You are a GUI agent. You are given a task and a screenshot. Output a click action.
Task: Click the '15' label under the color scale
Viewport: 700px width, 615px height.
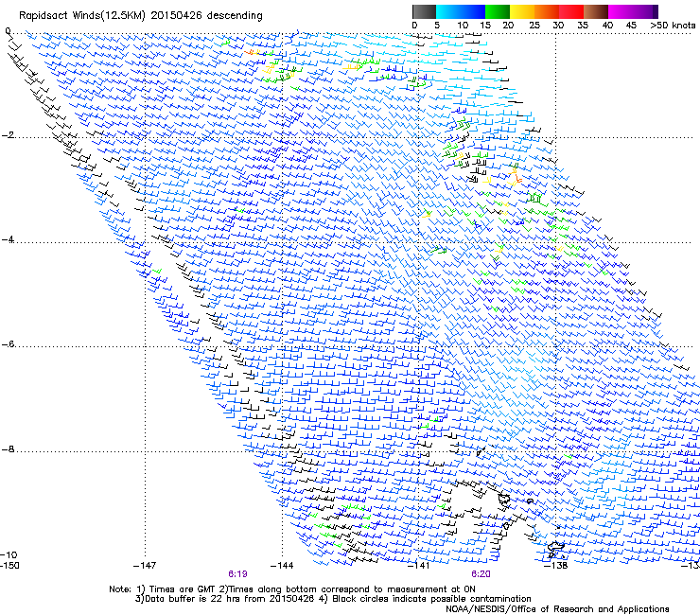[485, 26]
